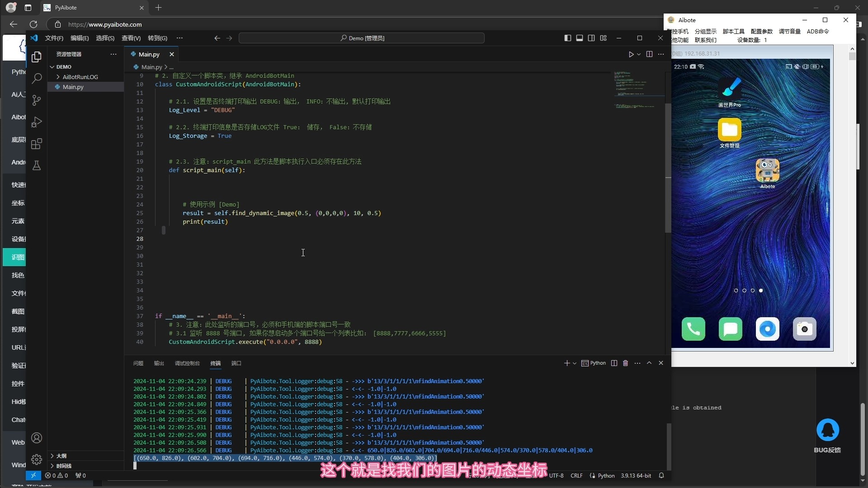Run the Python file with play button

click(x=631, y=54)
